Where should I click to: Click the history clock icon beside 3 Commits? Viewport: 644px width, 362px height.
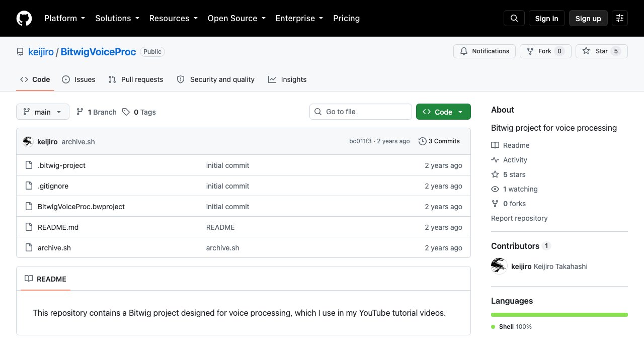pos(423,141)
